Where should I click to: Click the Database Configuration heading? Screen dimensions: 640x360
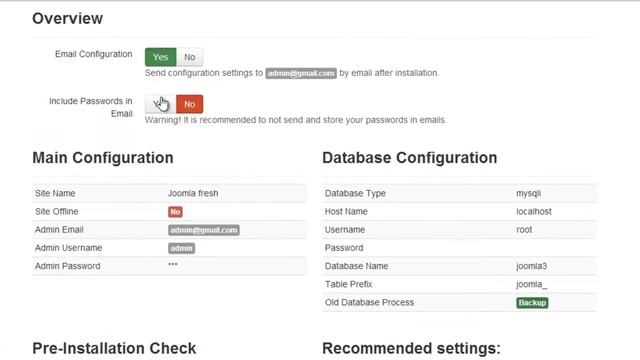tap(410, 158)
